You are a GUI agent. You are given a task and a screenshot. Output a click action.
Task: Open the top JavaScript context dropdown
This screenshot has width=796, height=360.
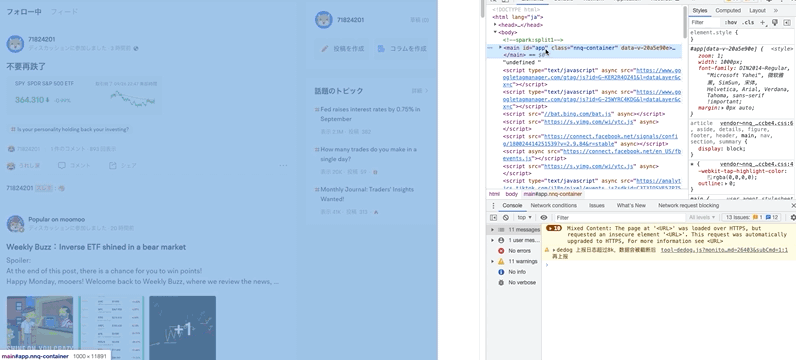525,217
